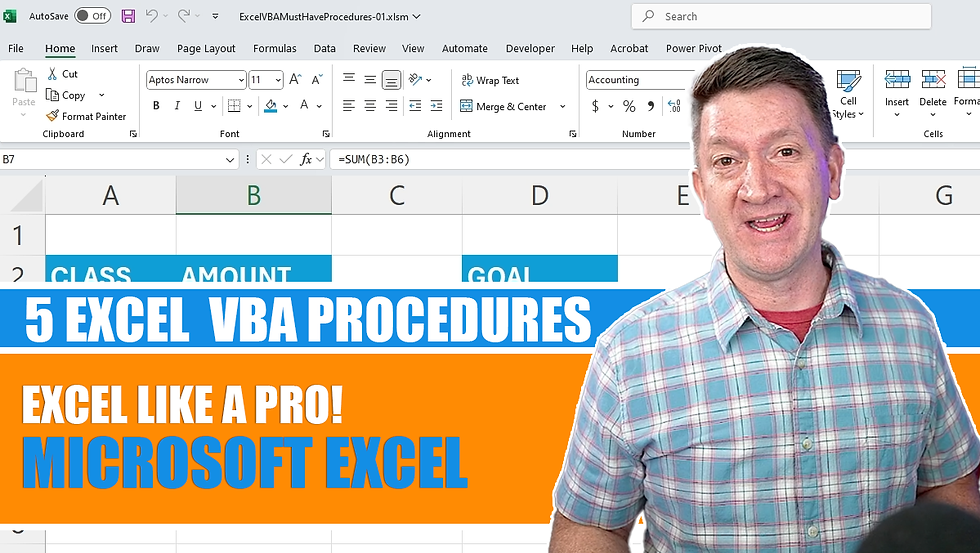This screenshot has height=553, width=980.
Task: Apply Percent Style
Action: coord(629,106)
